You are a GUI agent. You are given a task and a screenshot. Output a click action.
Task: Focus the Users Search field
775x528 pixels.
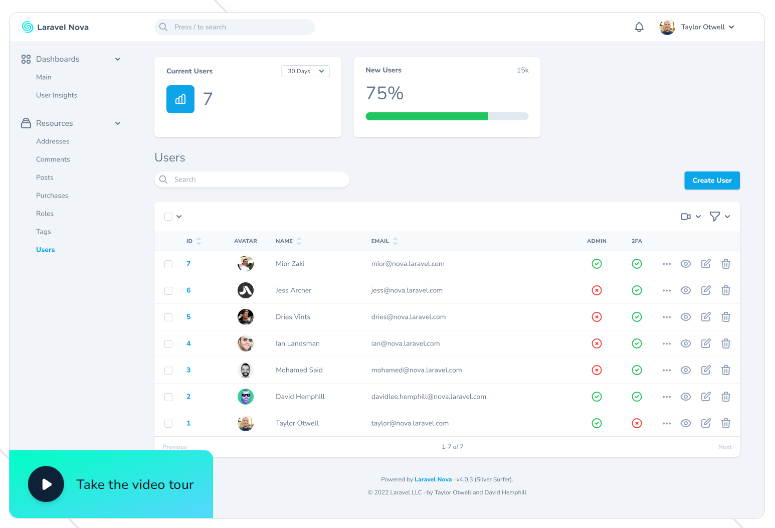252,179
